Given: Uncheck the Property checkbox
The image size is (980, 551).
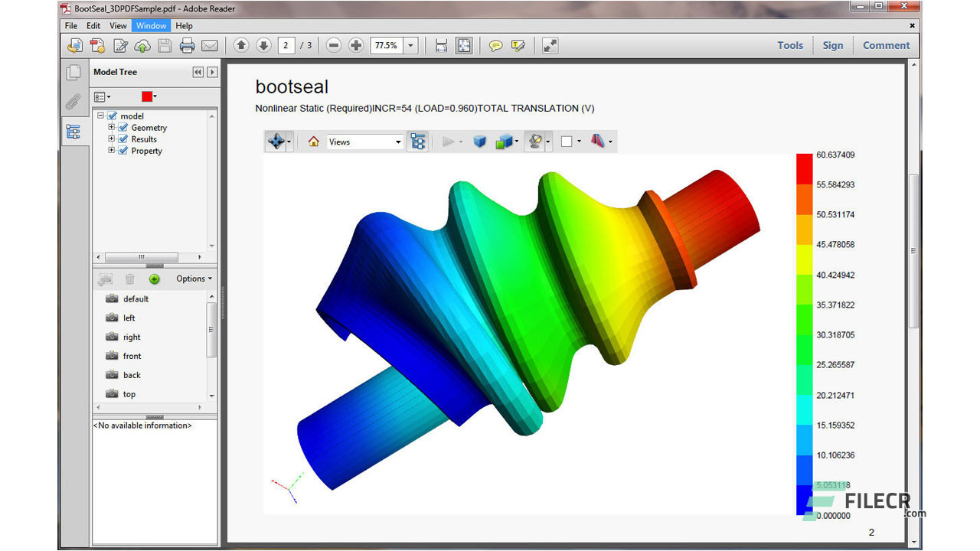Looking at the screenshot, I should [x=123, y=151].
